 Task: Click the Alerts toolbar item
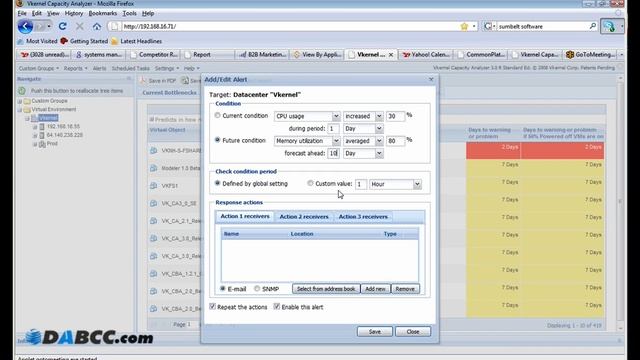click(99, 68)
